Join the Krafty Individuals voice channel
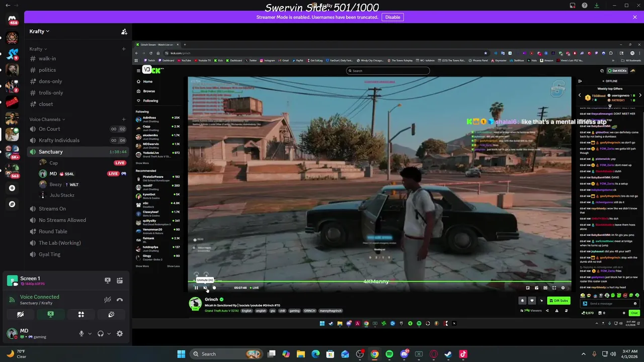The height and width of the screenshot is (362, 644). pyautogui.click(x=78, y=140)
